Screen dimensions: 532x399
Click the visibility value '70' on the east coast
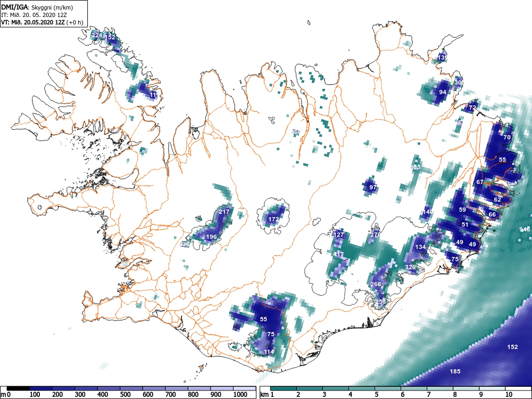tap(507, 137)
